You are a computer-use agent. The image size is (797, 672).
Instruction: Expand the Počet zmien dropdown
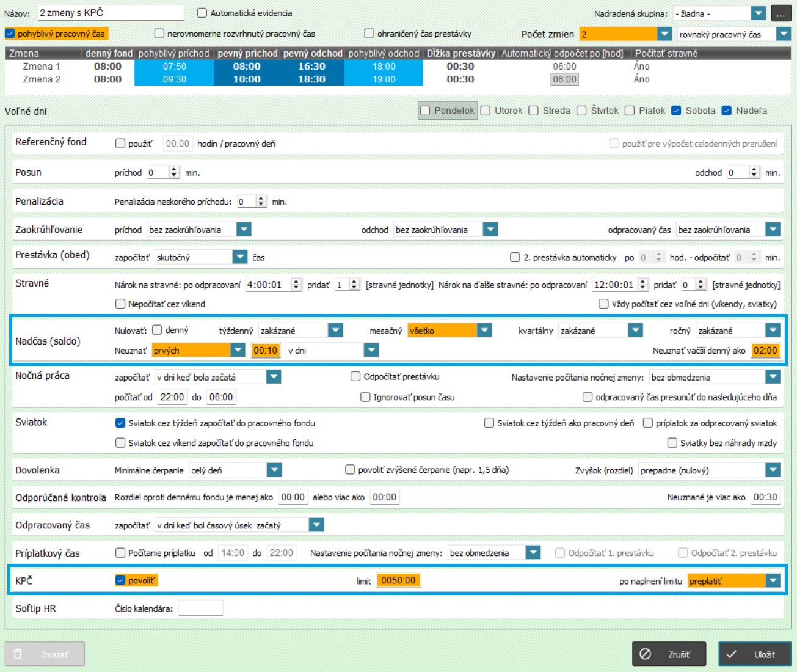pyautogui.click(x=664, y=34)
